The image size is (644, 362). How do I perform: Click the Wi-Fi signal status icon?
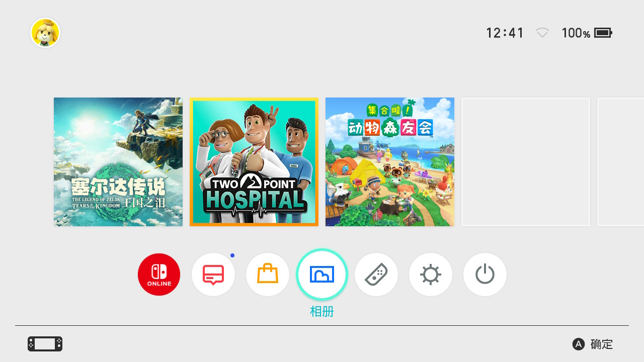point(542,33)
